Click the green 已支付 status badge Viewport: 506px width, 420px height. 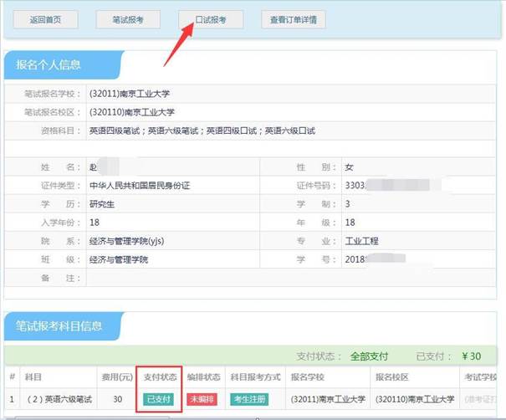tap(158, 399)
